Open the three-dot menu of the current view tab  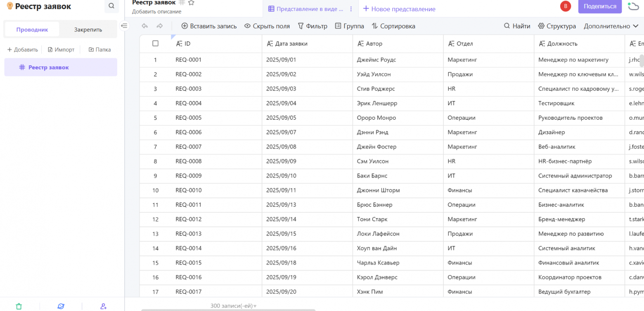pos(351,9)
